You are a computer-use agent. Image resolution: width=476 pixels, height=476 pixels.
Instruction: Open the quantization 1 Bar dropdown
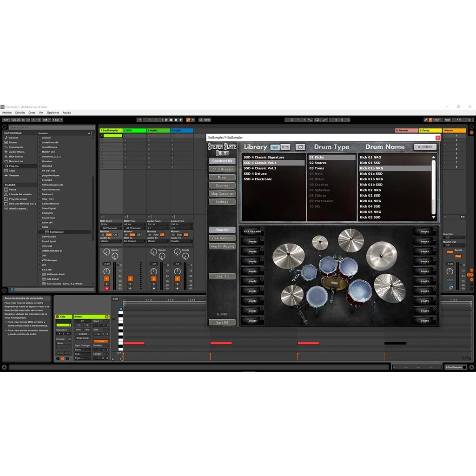57,120
